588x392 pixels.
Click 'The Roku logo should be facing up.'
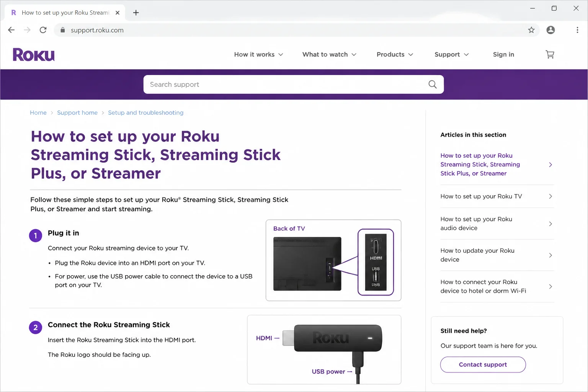point(99,355)
